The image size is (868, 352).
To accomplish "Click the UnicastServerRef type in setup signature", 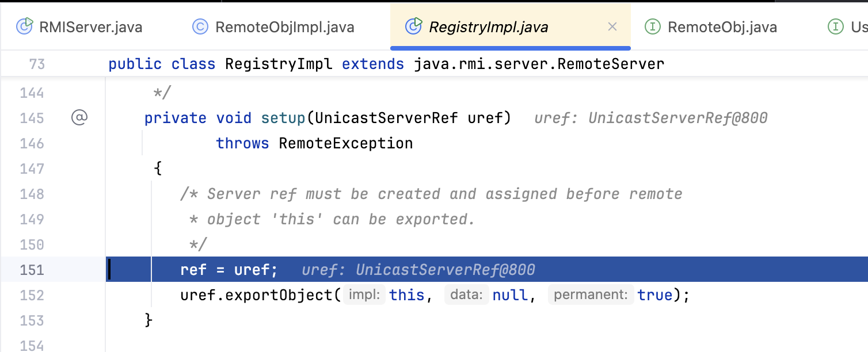I will 386,118.
